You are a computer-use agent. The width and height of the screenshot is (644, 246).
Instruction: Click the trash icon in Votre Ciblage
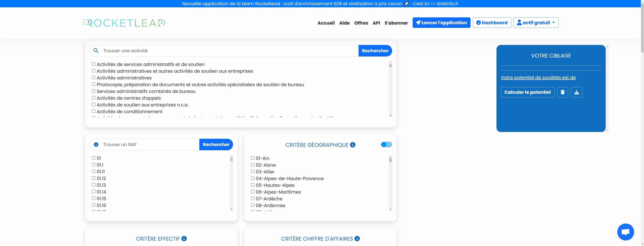(x=562, y=92)
